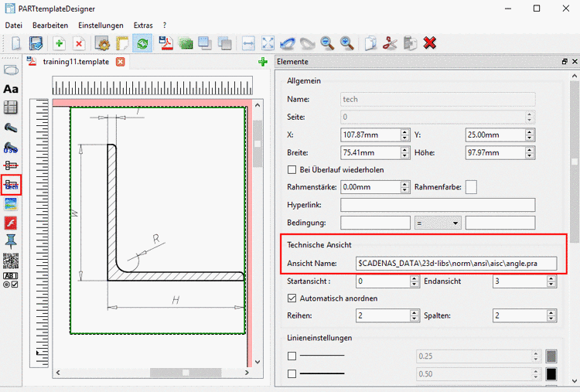Select the screw with blue numbers tool
This screenshot has width=580, height=392.
click(x=11, y=148)
